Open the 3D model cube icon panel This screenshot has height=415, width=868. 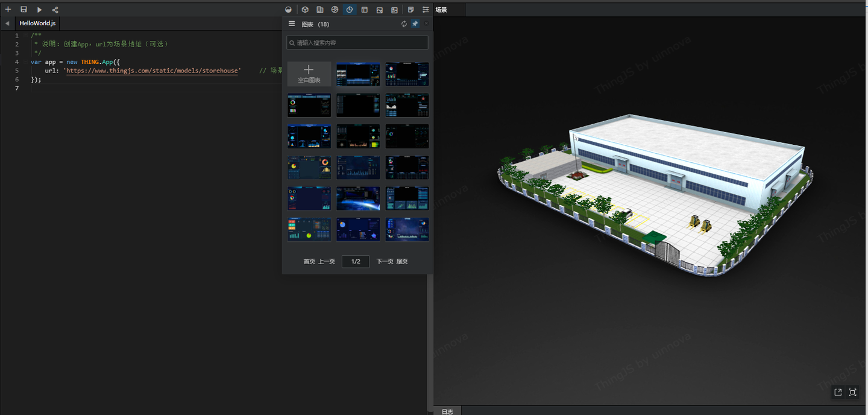pos(305,10)
